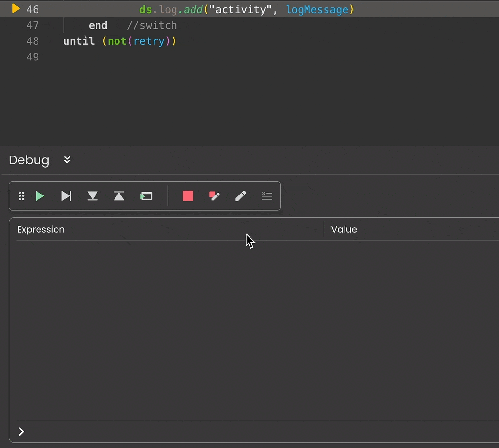
Task: Click the Value column header
Action: point(344,229)
